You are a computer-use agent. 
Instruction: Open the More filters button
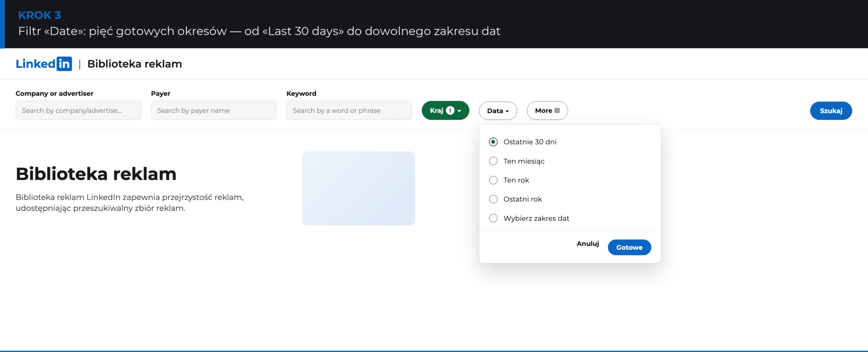547,111
